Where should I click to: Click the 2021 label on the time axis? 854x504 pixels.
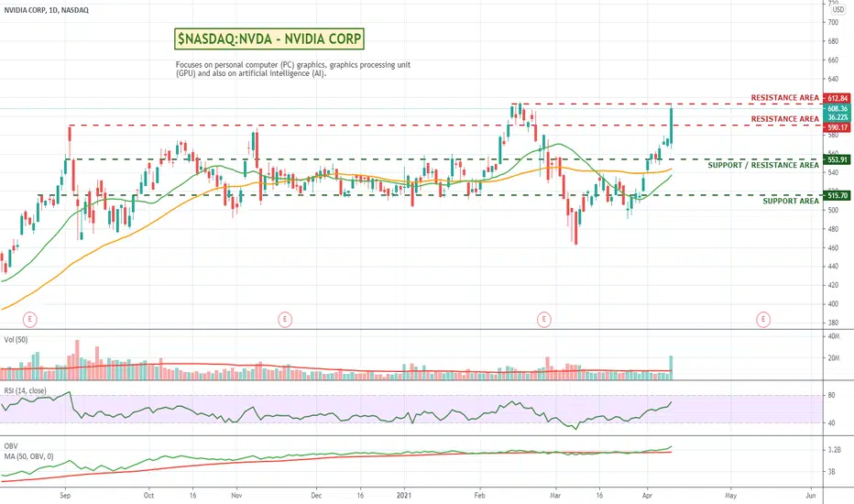tap(403, 495)
